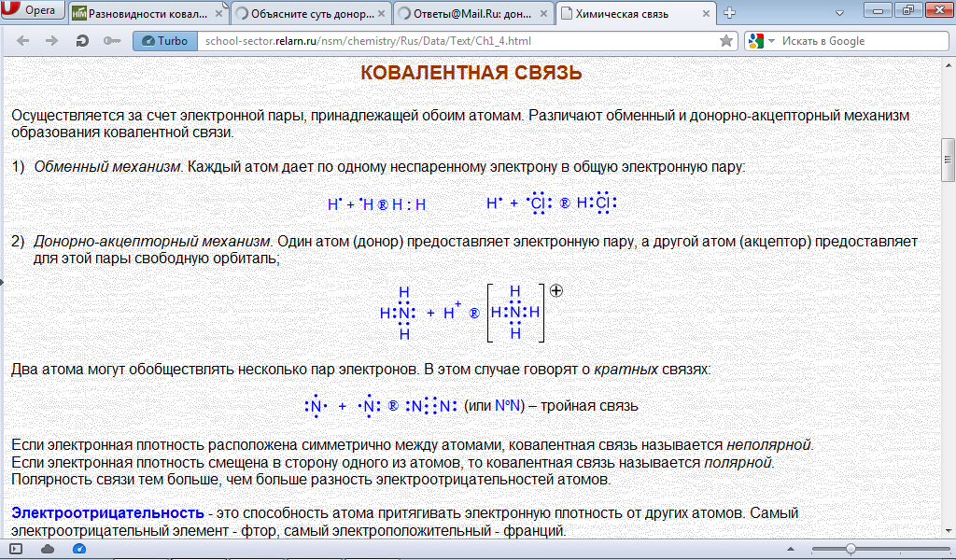Screen dimensions: 956x560
Task: Go forward to the next page
Action: [x=52, y=41]
